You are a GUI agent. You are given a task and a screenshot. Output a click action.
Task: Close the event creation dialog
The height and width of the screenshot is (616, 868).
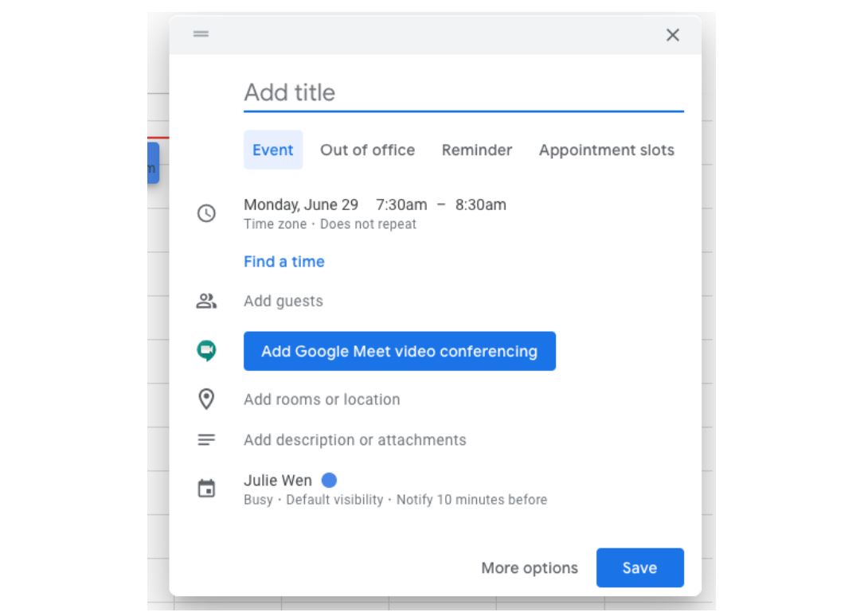pyautogui.click(x=673, y=35)
